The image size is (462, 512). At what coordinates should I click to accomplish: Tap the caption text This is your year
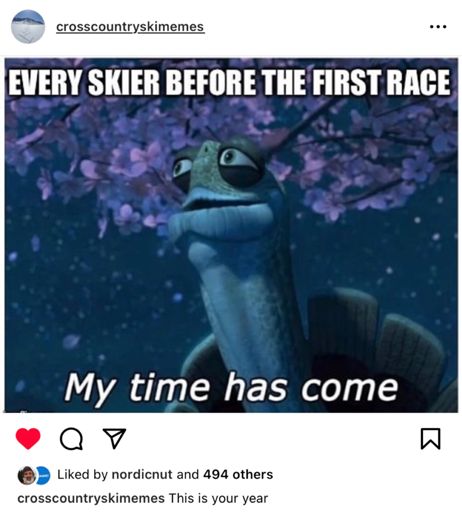tap(218, 499)
